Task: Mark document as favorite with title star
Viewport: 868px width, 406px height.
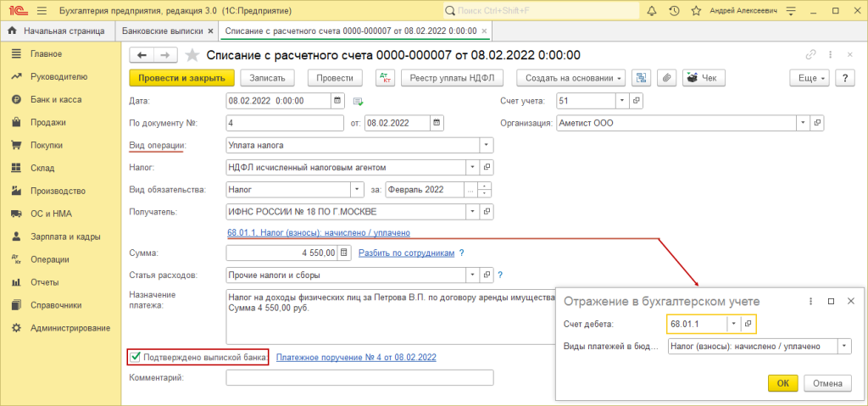Action: [x=192, y=55]
